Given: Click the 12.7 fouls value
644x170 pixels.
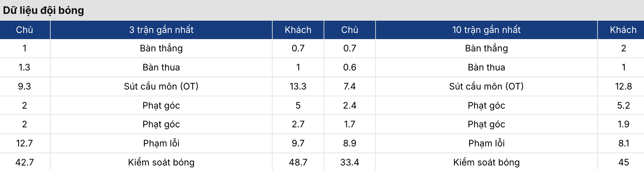Looking at the screenshot, I should [25, 143].
